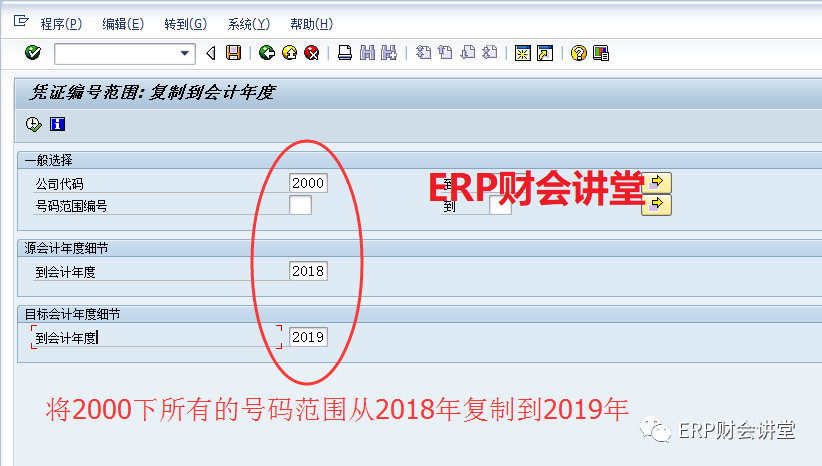Click the Save floppy disk icon

(233, 53)
